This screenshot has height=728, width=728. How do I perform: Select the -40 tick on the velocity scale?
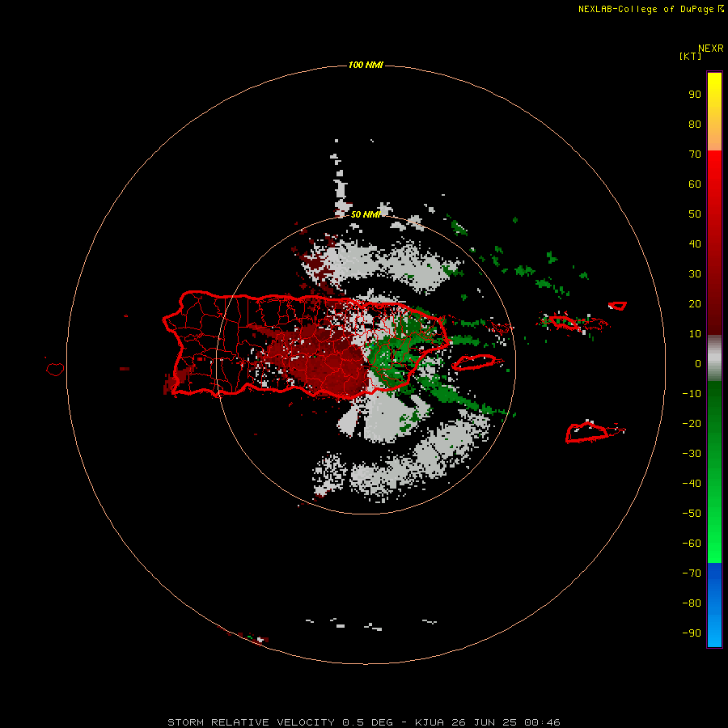pyautogui.click(x=692, y=484)
